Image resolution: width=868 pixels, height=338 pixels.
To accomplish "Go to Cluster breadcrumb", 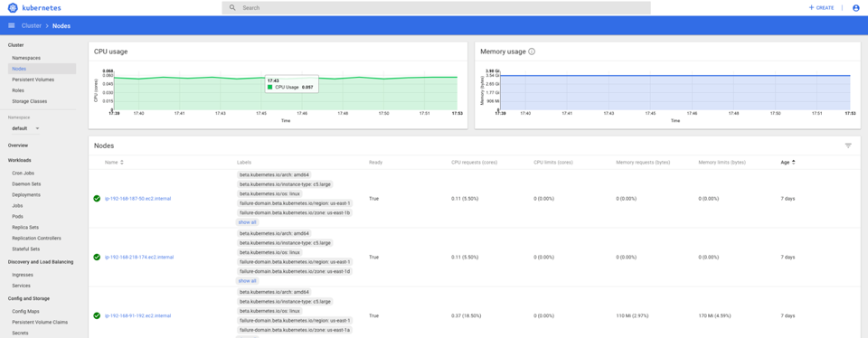I will (x=31, y=25).
